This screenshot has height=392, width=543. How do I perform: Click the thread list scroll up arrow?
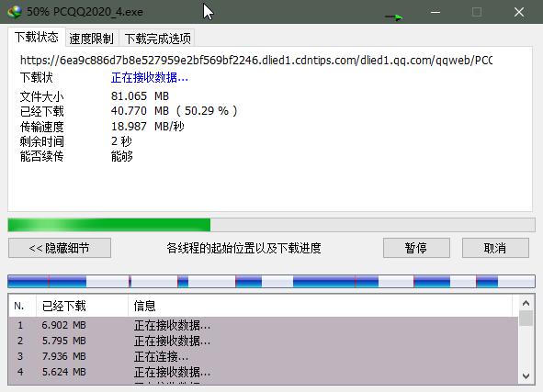tap(526, 304)
